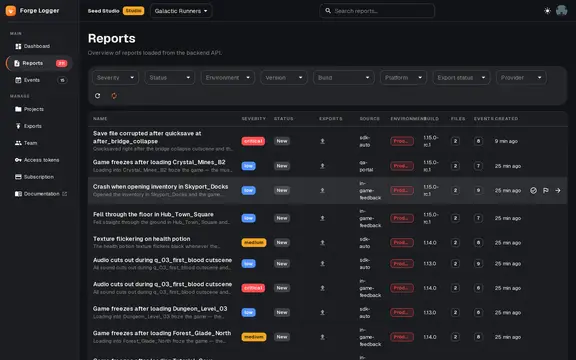This screenshot has width=576, height=360.
Task: Click export icon for Hub_Town_Square report
Action: pos(322,218)
